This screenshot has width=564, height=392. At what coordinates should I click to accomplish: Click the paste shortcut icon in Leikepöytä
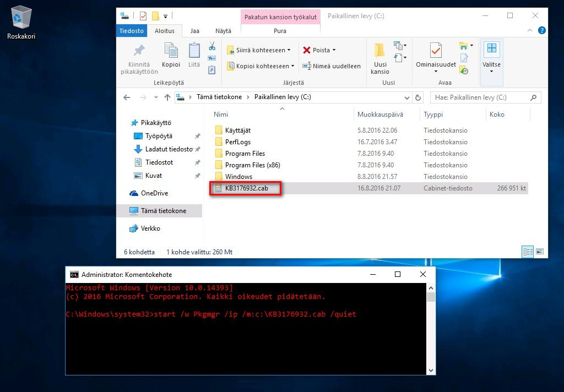point(212,70)
